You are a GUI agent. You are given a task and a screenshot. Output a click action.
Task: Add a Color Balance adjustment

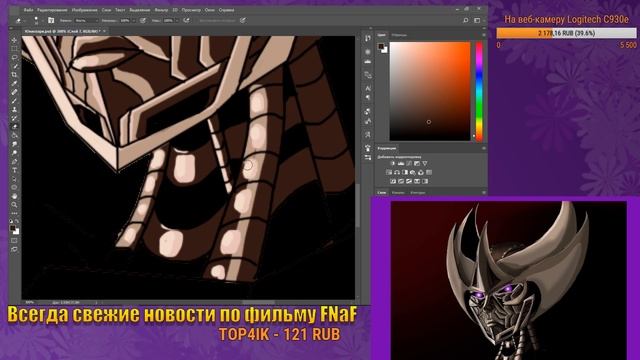[397, 172]
